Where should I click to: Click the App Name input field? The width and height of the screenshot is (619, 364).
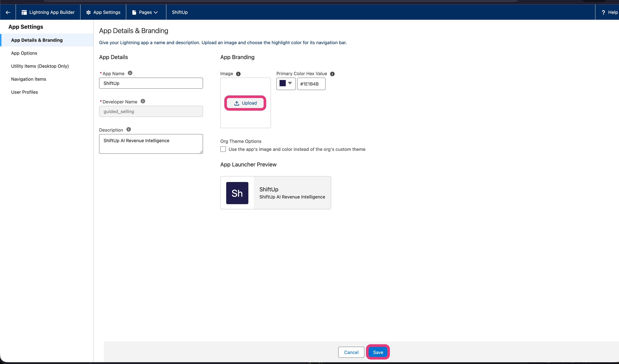(x=151, y=83)
